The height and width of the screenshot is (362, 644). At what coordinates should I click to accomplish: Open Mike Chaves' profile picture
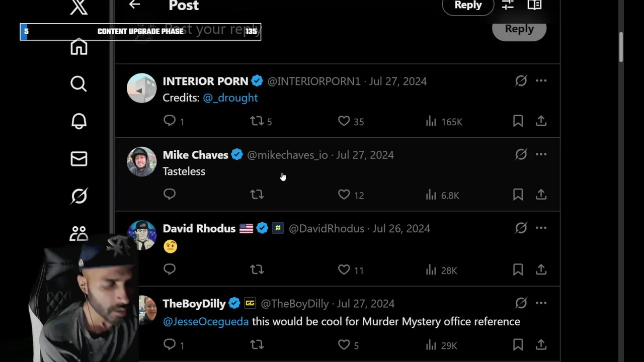click(x=141, y=162)
